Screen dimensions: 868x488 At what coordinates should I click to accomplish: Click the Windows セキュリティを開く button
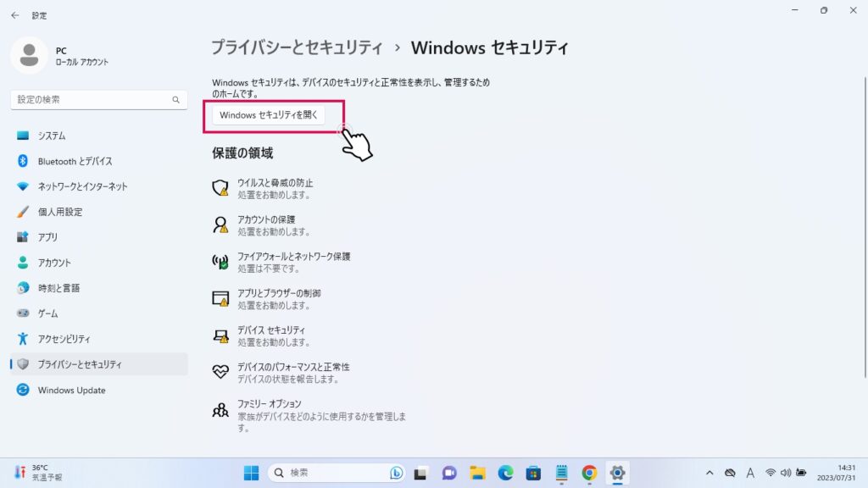268,115
